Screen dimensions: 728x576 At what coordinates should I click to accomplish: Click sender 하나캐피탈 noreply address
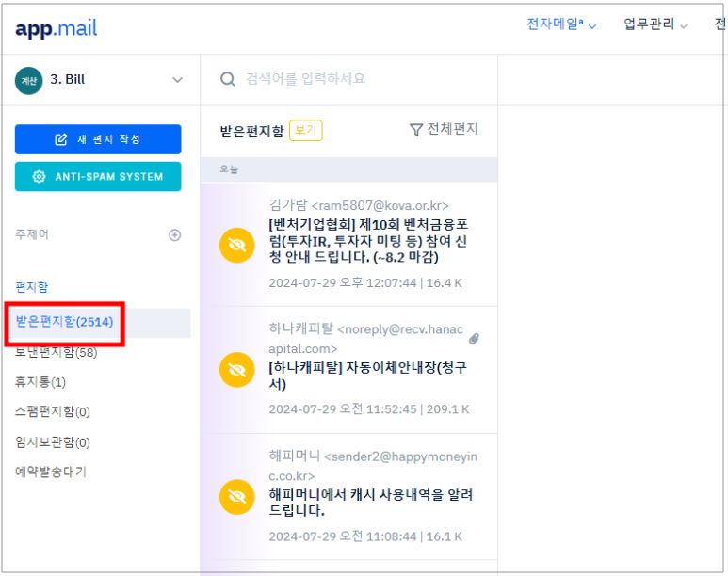[365, 339]
